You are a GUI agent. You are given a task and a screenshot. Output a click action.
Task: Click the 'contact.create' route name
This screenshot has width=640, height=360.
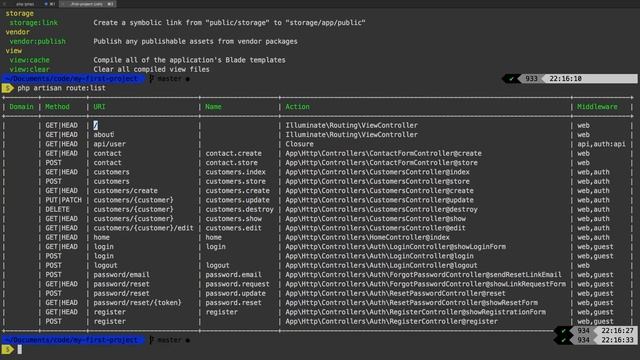click(x=233, y=153)
